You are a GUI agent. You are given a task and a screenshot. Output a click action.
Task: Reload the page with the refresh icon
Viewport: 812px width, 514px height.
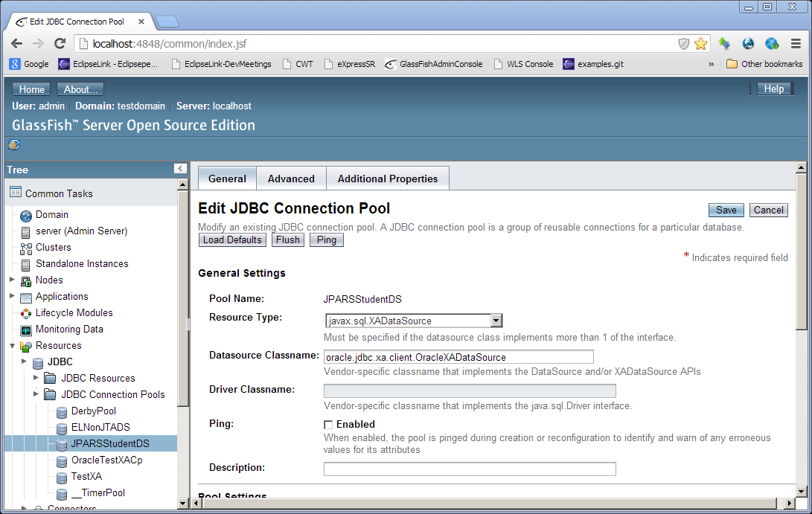click(60, 43)
